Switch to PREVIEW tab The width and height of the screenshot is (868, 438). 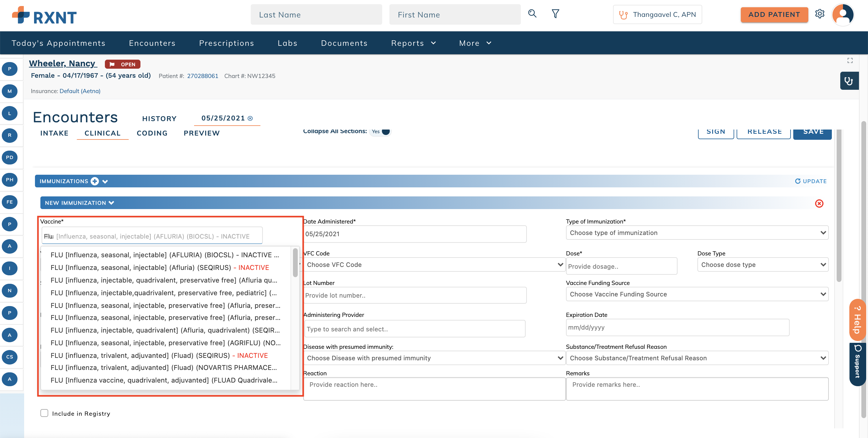pos(202,133)
